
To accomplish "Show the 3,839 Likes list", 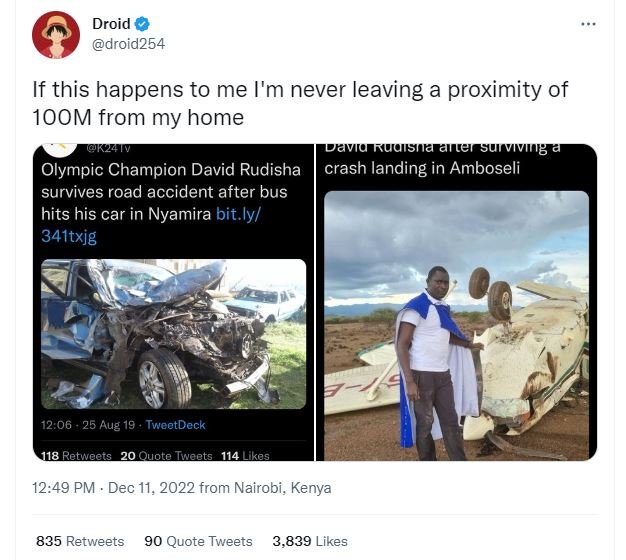I will click(x=310, y=541).
